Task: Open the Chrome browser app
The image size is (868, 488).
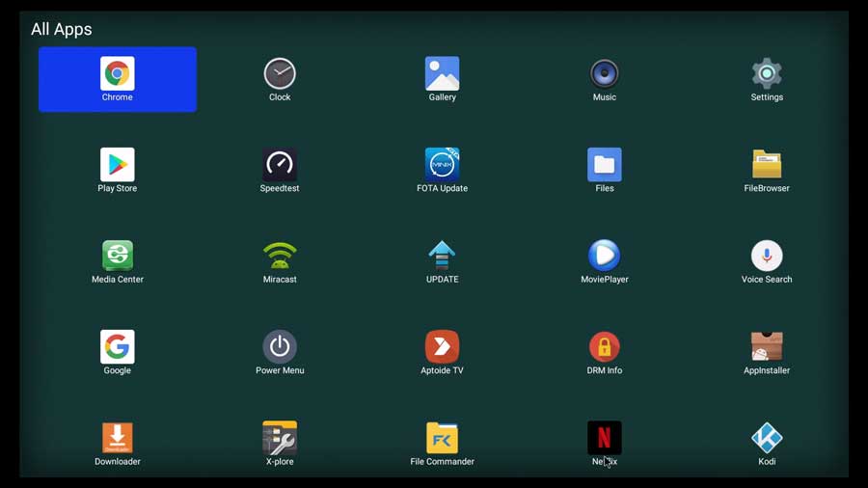Action: click(x=118, y=79)
